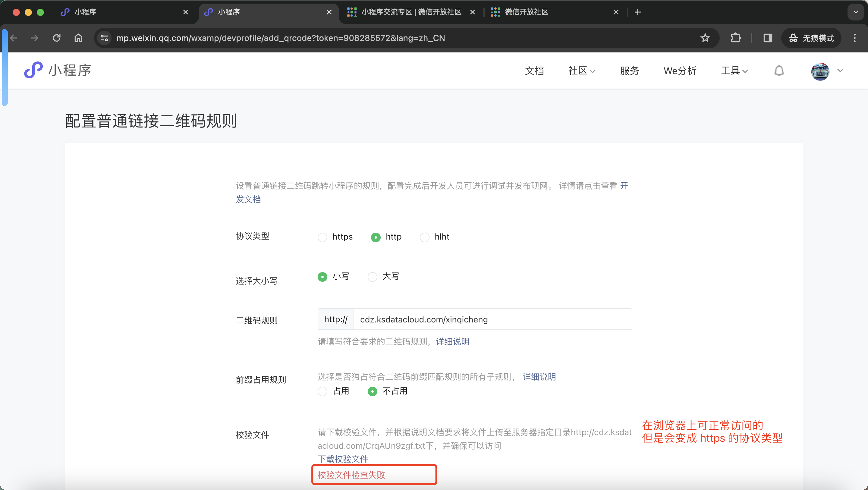Reload the page with refresh icon
868x490 pixels.
[57, 38]
